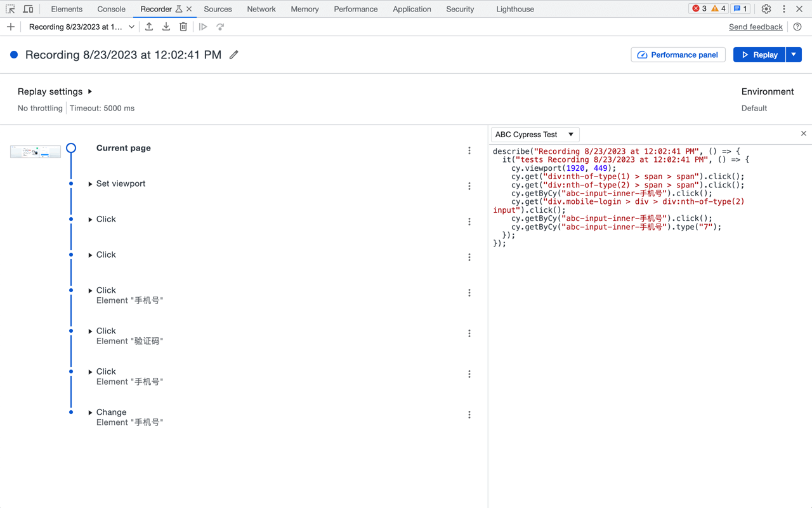The width and height of the screenshot is (812, 508).
Task: Expand the Set viewport step
Action: point(90,184)
